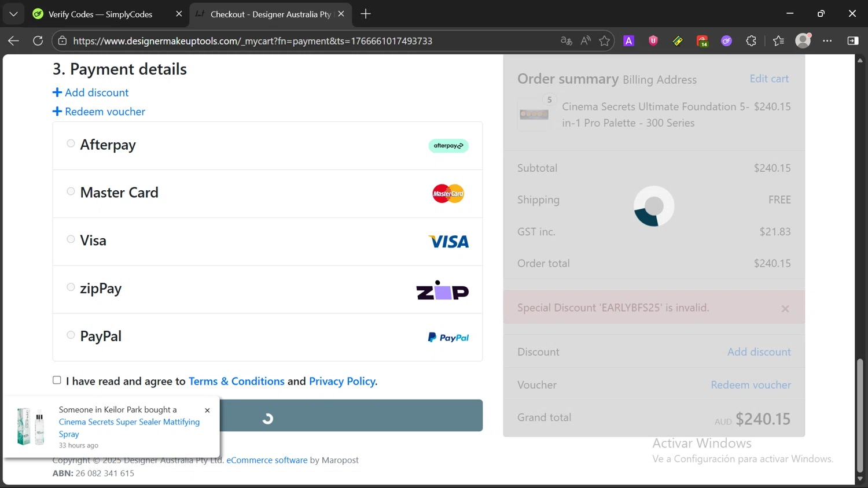Click the address bar URL
The image size is (868, 488).
[253, 41]
